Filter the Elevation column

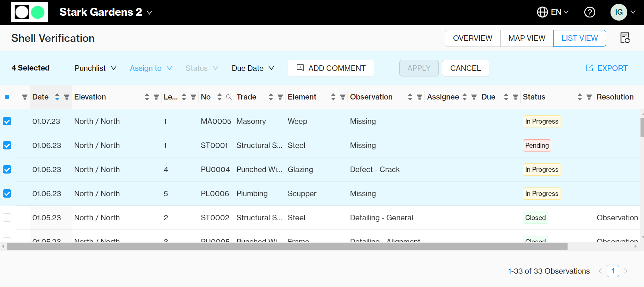point(156,97)
